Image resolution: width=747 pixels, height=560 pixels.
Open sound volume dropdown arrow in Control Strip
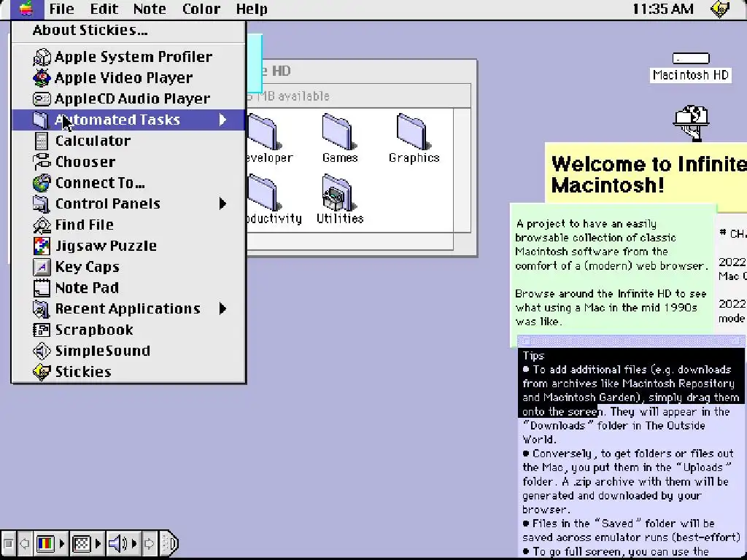134,543
